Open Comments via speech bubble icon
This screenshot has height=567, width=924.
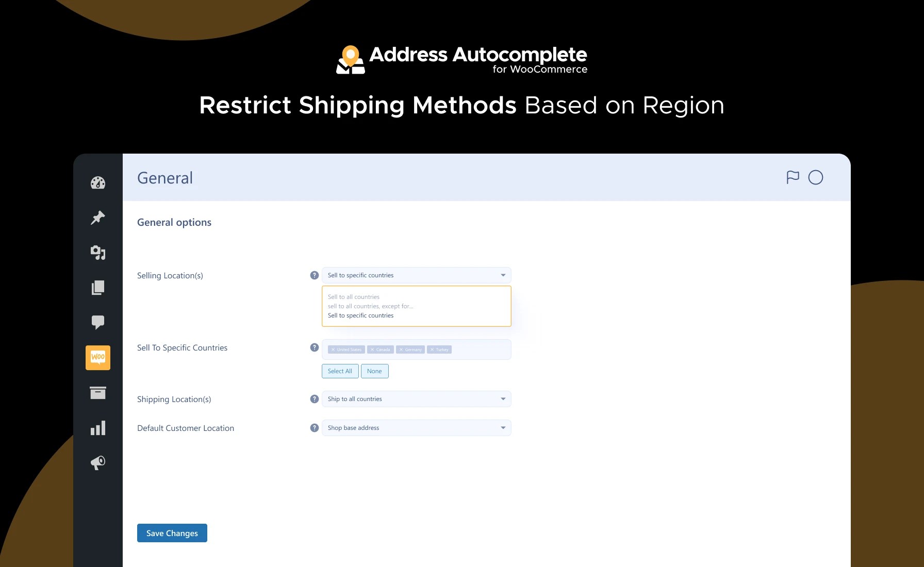[x=98, y=323]
